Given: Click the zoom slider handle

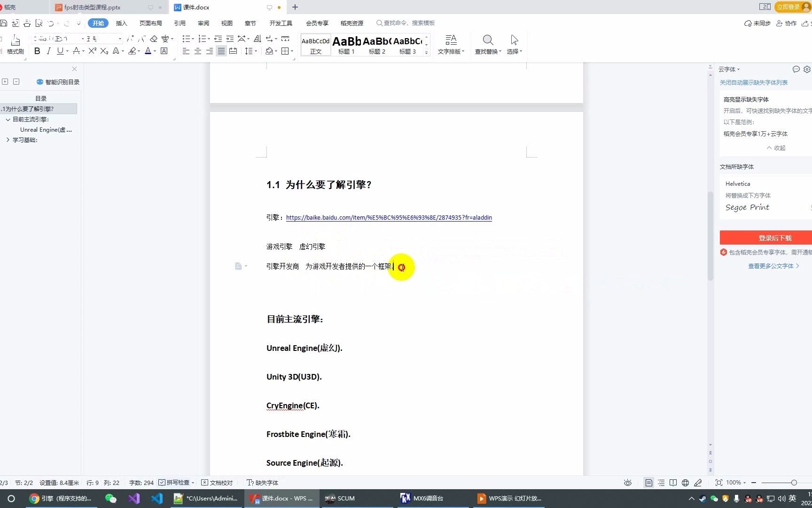Looking at the screenshot, I should pyautogui.click(x=794, y=483).
